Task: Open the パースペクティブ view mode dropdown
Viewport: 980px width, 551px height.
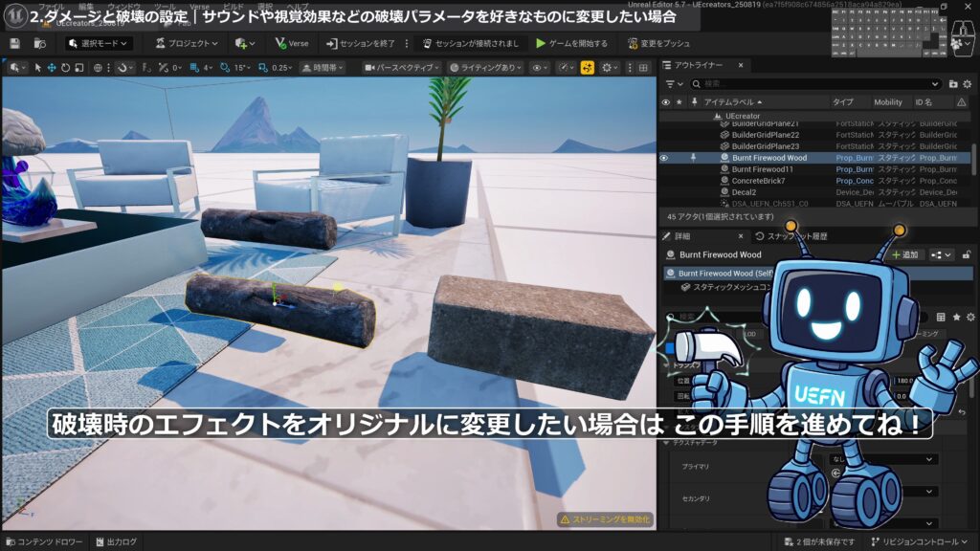Action: coord(403,68)
